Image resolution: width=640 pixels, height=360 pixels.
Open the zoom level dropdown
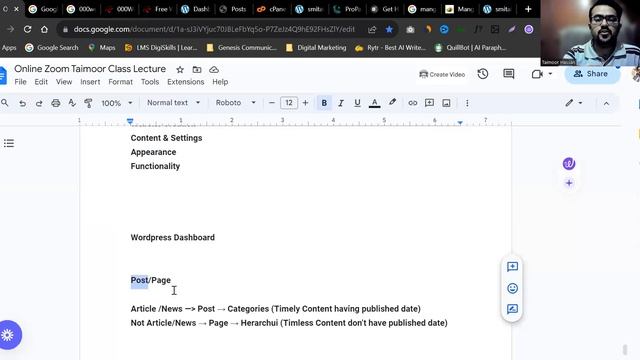[x=117, y=103]
